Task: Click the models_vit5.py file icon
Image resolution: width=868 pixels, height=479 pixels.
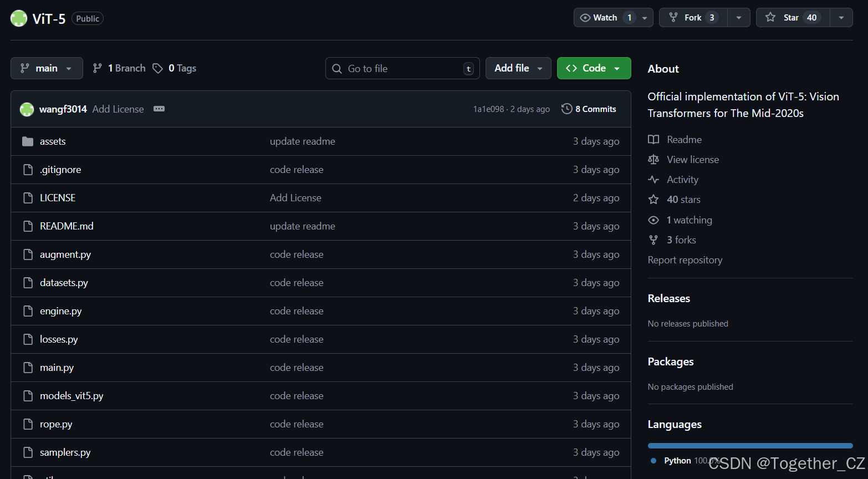Action: coord(28,396)
